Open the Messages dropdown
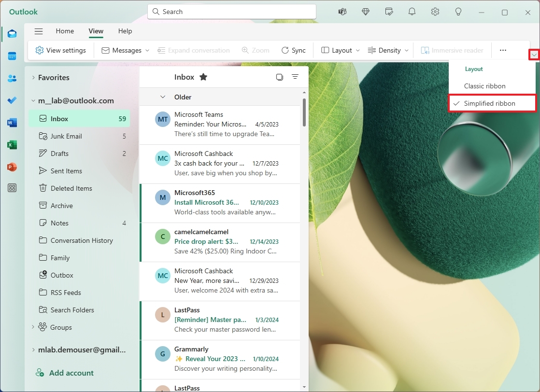The width and height of the screenshot is (540, 392). tap(126, 50)
